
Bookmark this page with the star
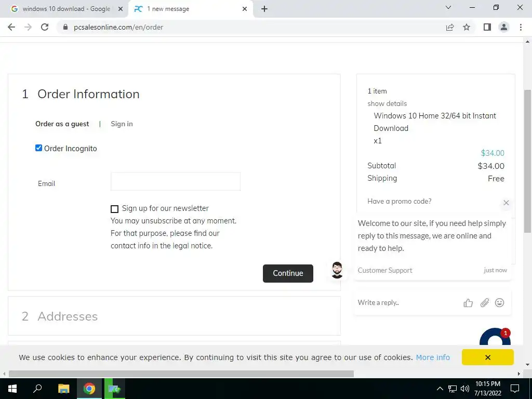[x=467, y=27]
